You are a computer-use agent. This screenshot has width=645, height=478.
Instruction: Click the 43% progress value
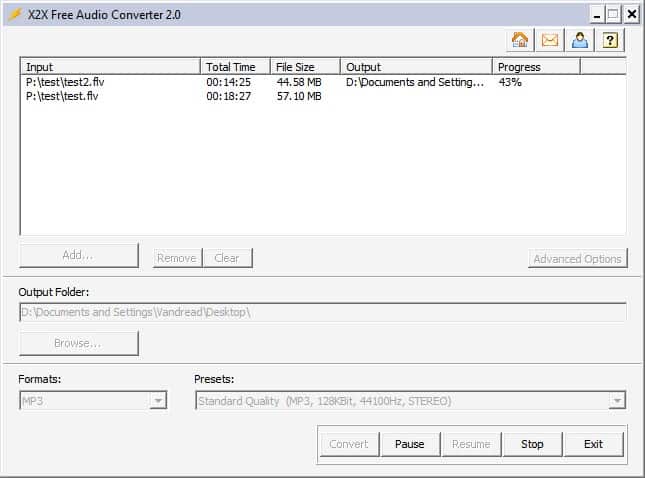coord(510,82)
